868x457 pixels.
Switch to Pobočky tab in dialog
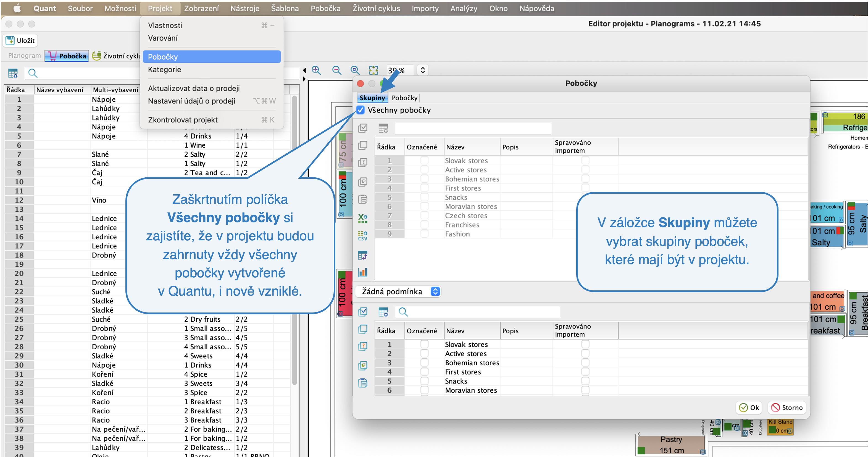pyautogui.click(x=404, y=98)
